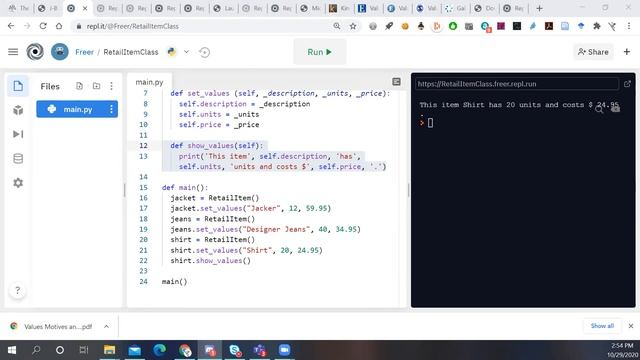Open a new browser tab

539,8
